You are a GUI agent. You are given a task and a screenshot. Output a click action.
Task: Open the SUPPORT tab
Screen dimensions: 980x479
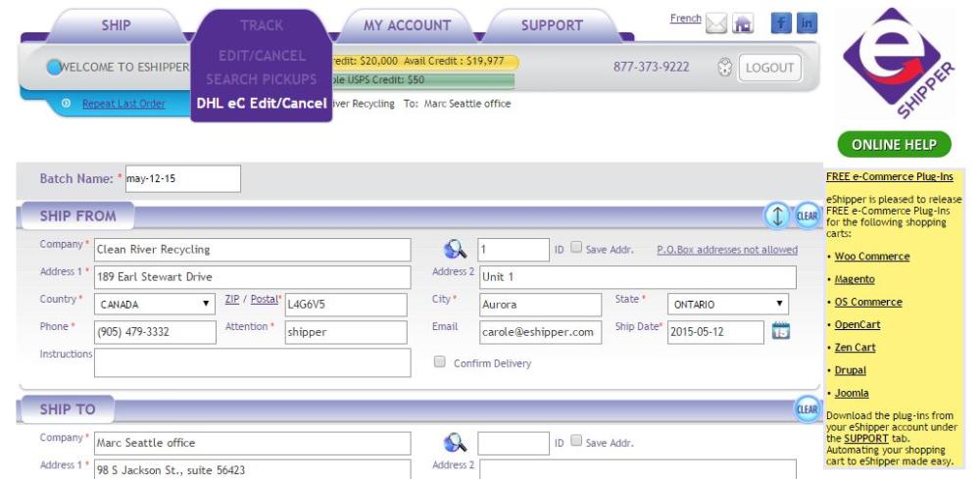pyautogui.click(x=552, y=25)
